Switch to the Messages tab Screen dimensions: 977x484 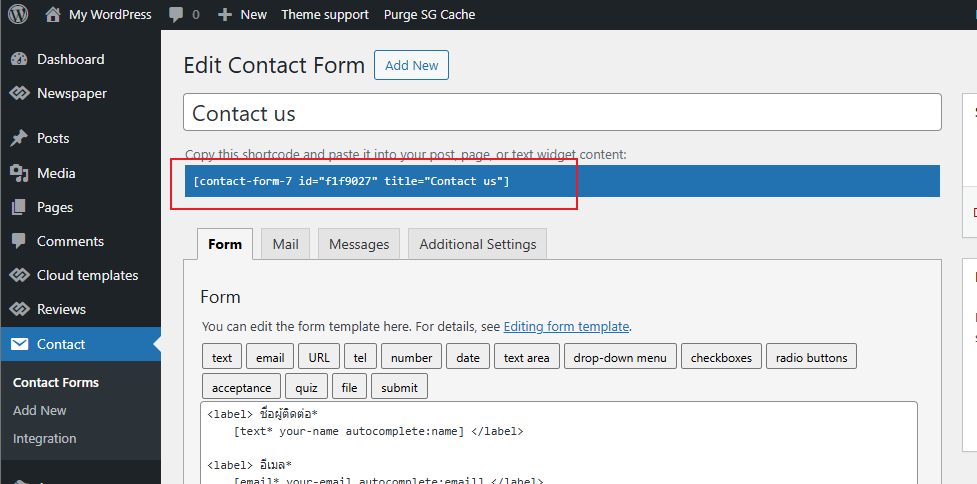[x=359, y=244]
